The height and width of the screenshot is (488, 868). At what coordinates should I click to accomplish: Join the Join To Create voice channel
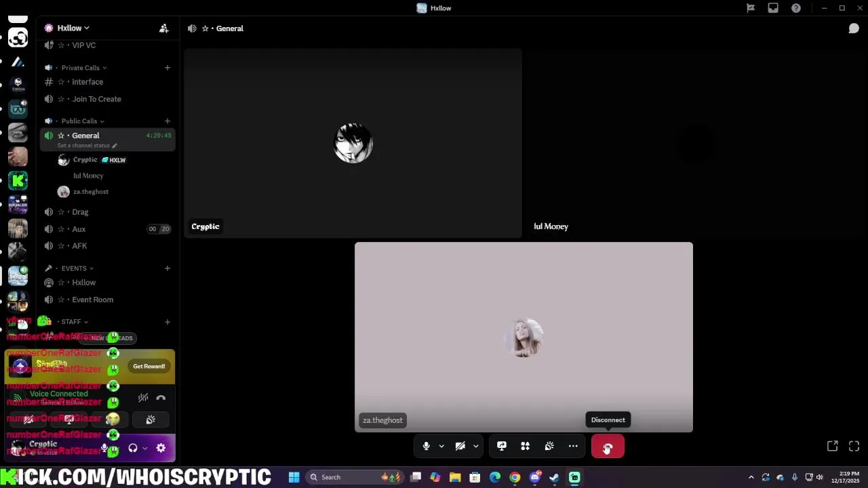[96, 99]
